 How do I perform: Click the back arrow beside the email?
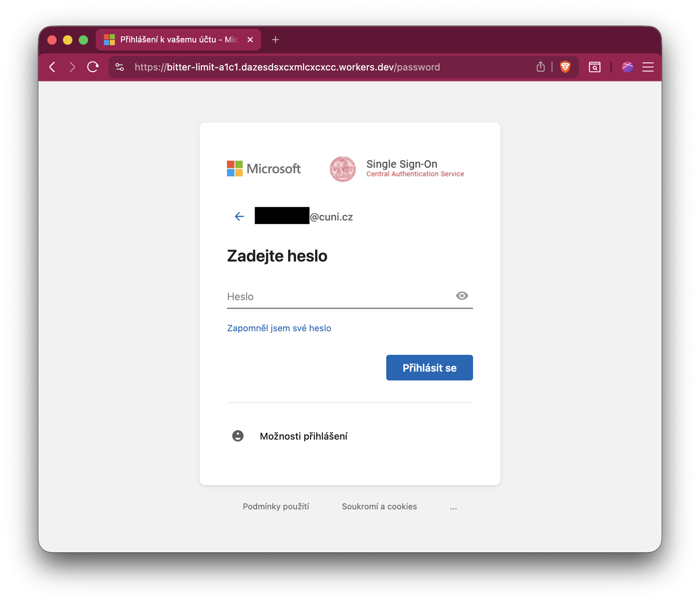click(x=239, y=216)
